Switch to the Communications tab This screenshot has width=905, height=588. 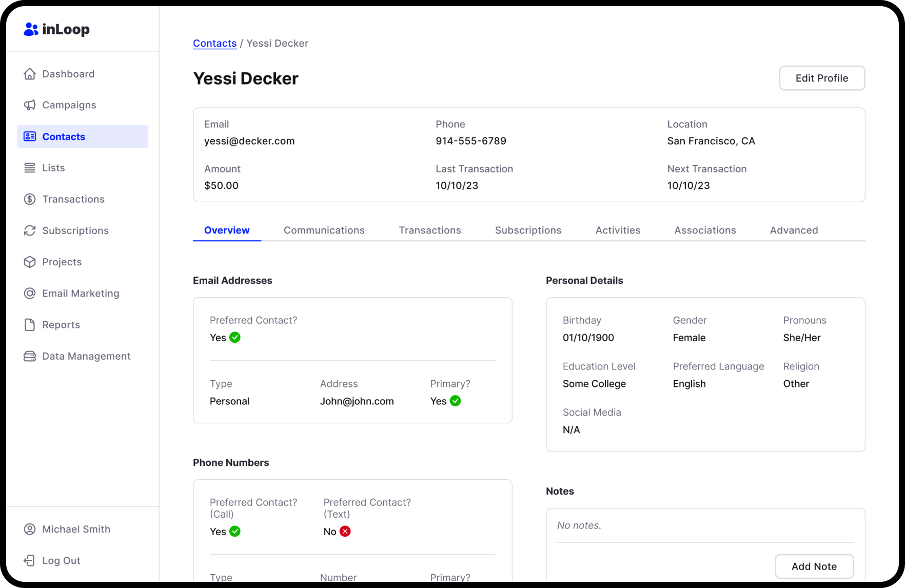324,230
